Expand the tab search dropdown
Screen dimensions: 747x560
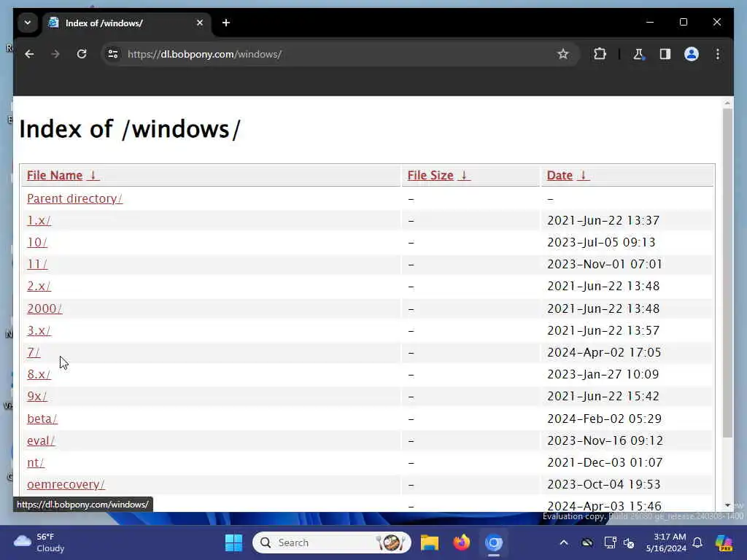coord(28,23)
